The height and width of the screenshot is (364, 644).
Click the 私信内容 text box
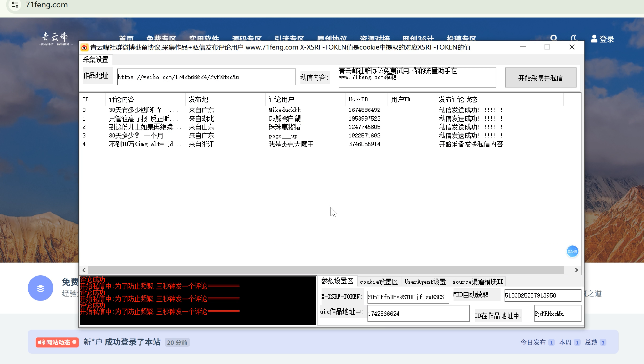[417, 77]
